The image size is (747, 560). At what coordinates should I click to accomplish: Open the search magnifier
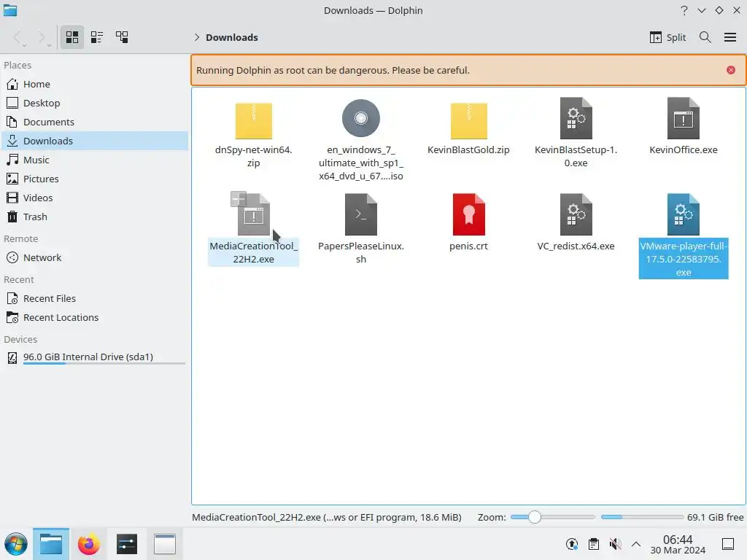(705, 37)
